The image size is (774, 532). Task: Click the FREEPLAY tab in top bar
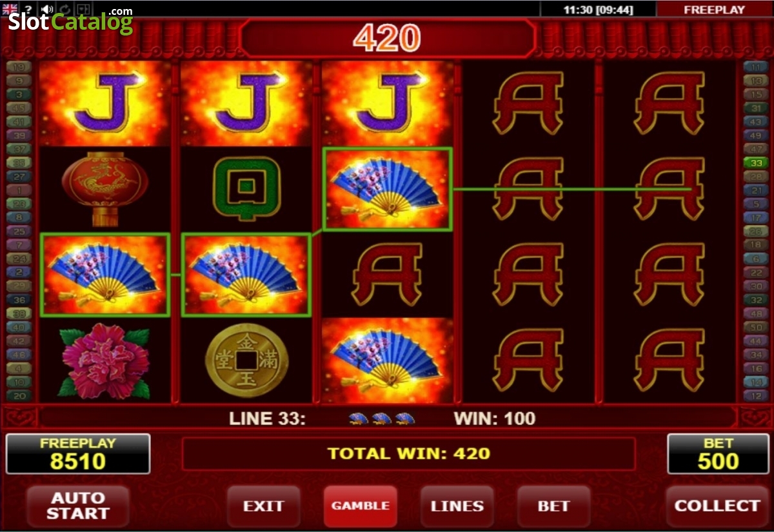tap(714, 9)
